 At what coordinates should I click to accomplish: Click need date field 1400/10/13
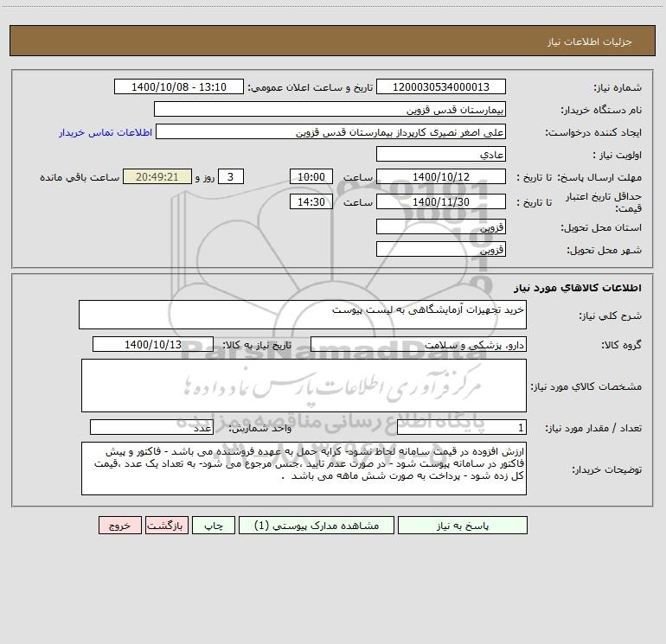click(153, 344)
